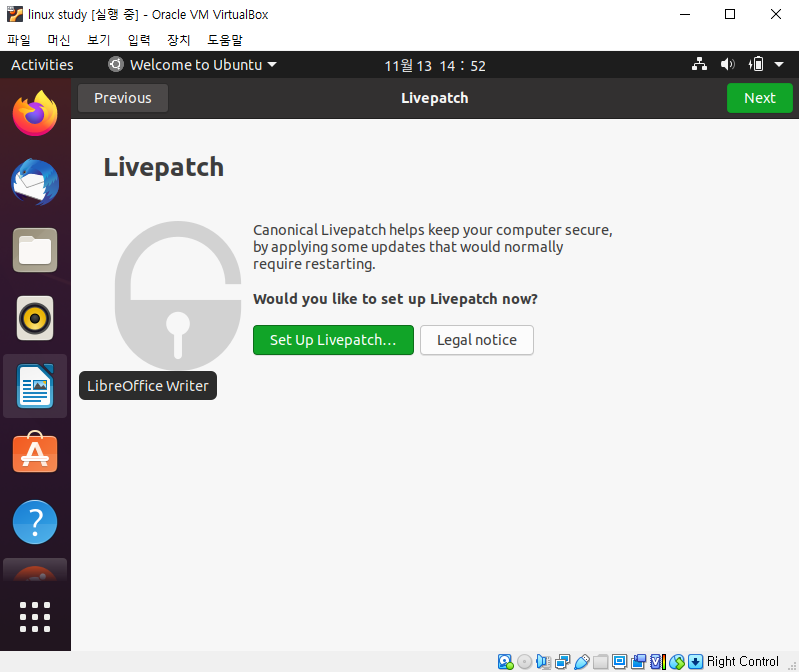Click the VirtualBox window title icon
This screenshot has width=799, height=672.
15,14
